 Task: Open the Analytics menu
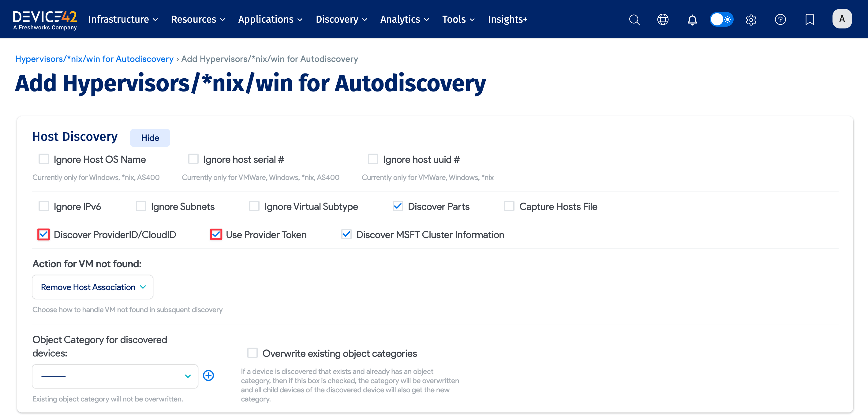point(404,19)
